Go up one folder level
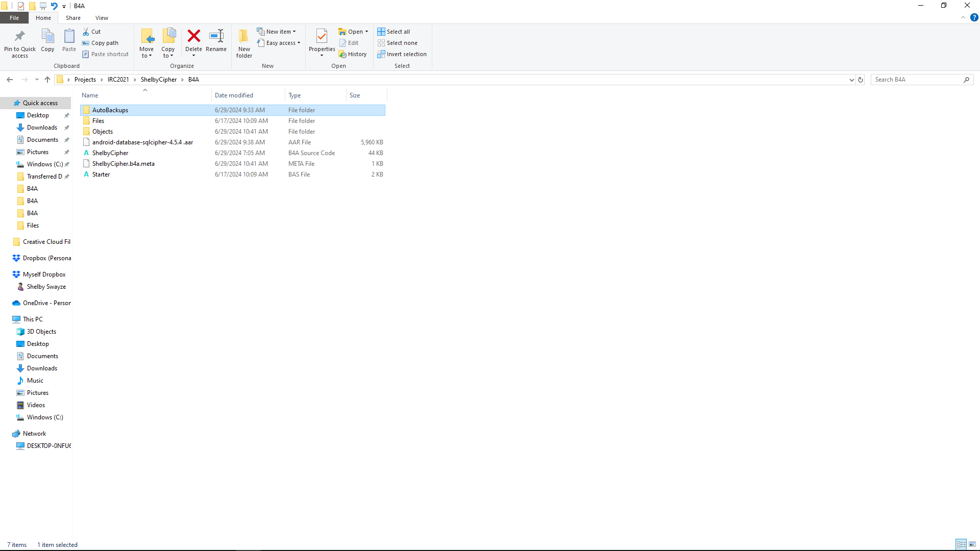This screenshot has height=551, width=980. [x=47, y=80]
